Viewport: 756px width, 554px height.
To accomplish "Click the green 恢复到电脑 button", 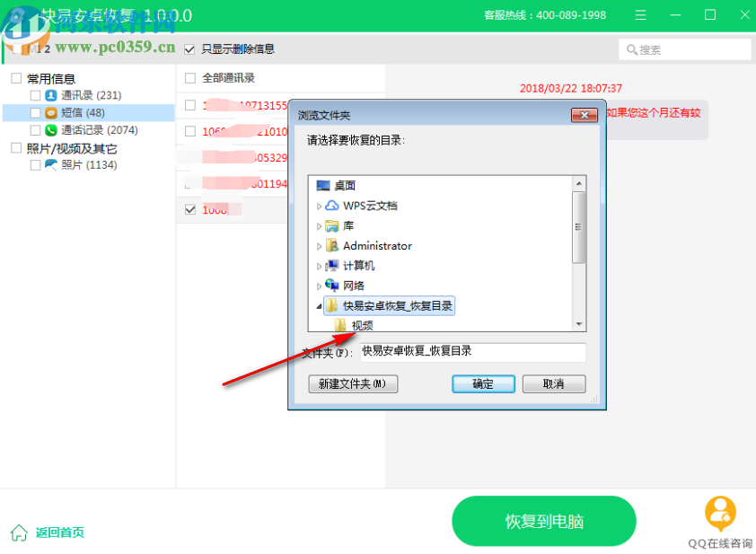I will (544, 521).
